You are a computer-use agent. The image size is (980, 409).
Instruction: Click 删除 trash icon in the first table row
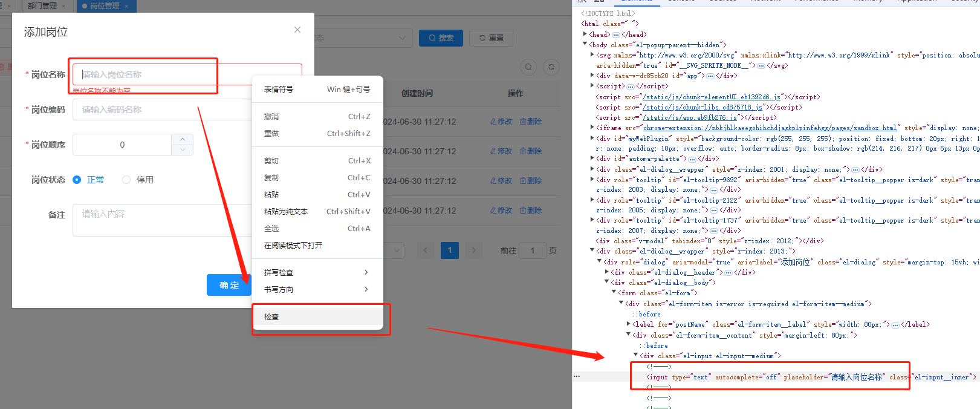point(531,122)
